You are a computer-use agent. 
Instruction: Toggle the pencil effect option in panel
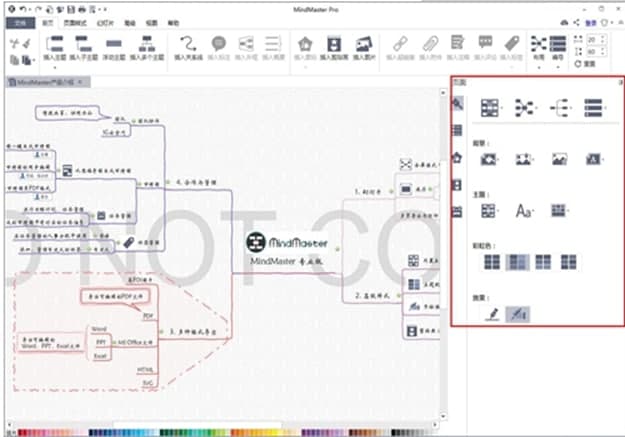(493, 314)
